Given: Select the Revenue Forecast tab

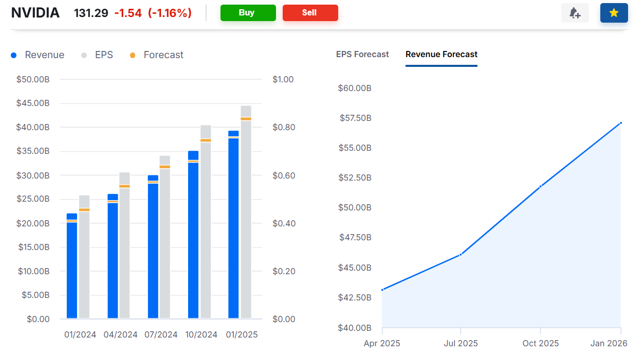Looking at the screenshot, I should point(441,55).
